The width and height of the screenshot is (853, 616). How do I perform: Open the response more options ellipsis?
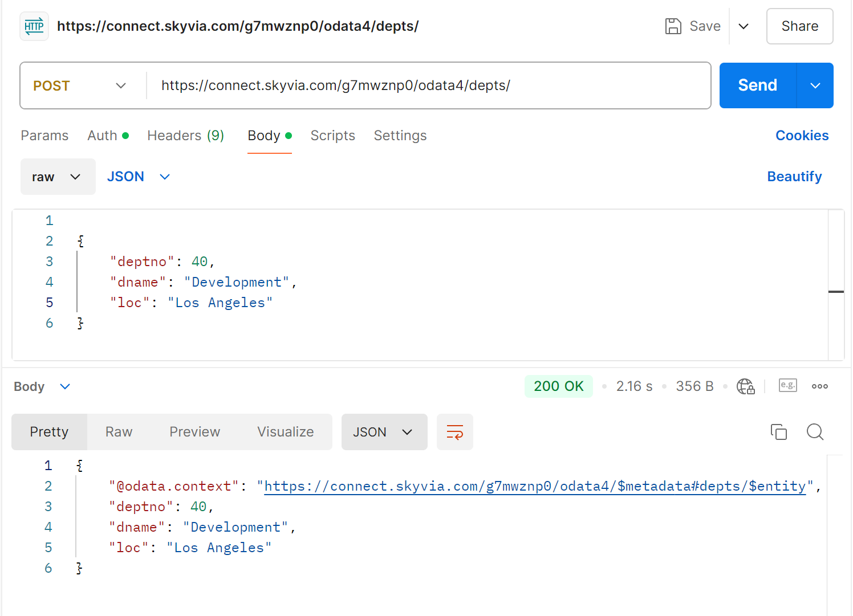820,386
